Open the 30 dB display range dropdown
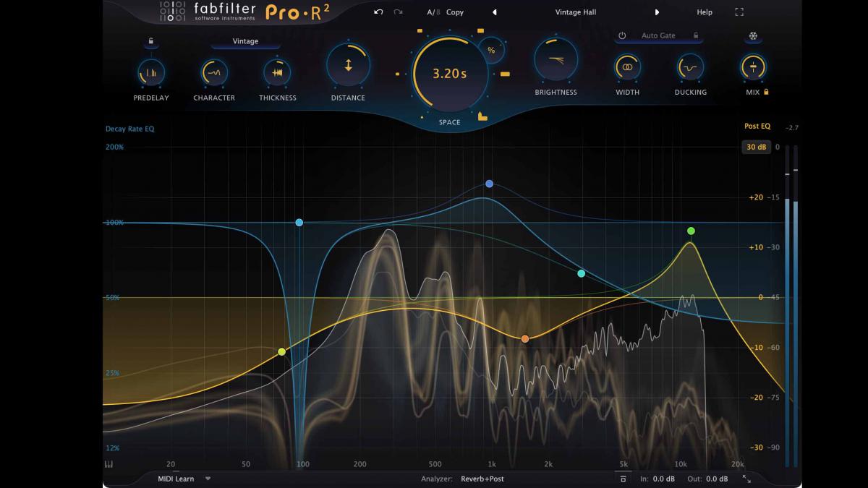Screen dimensions: 868x488 756,147
